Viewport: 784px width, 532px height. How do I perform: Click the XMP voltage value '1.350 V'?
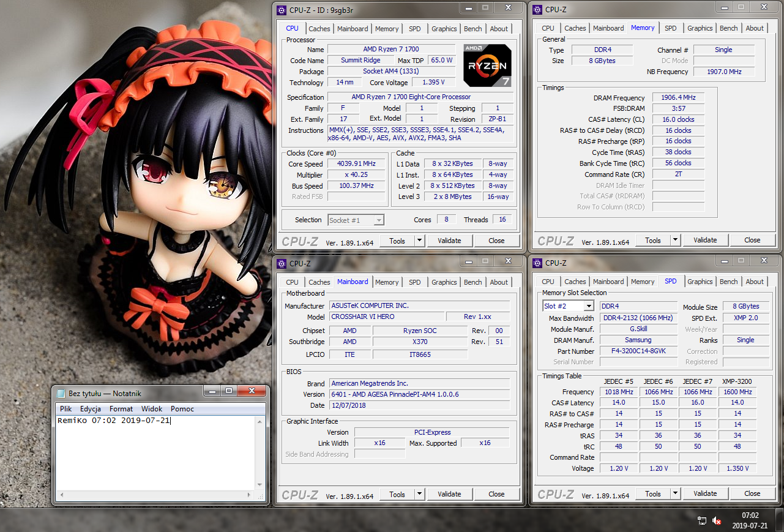(x=737, y=468)
